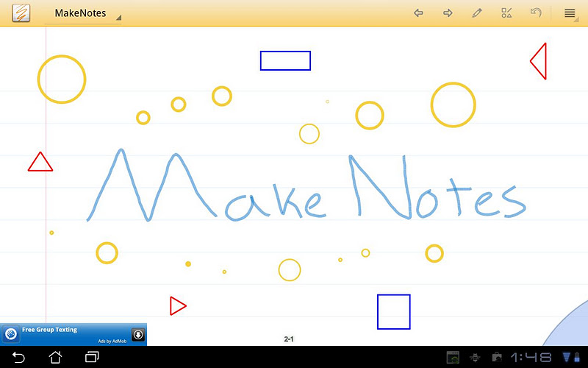Open the overflow menu icon

(570, 13)
